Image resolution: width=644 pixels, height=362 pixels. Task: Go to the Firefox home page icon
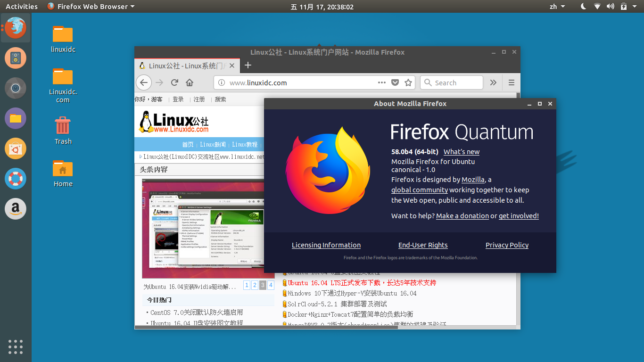(x=190, y=82)
